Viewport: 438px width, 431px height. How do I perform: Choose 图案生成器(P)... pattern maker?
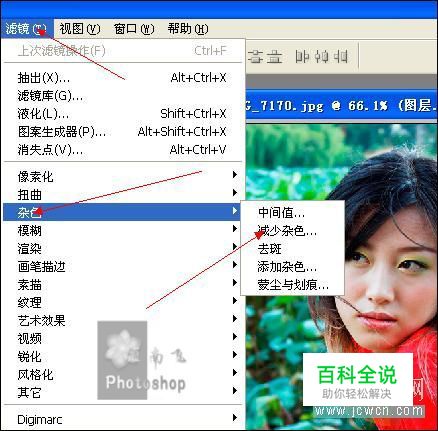tap(123, 132)
